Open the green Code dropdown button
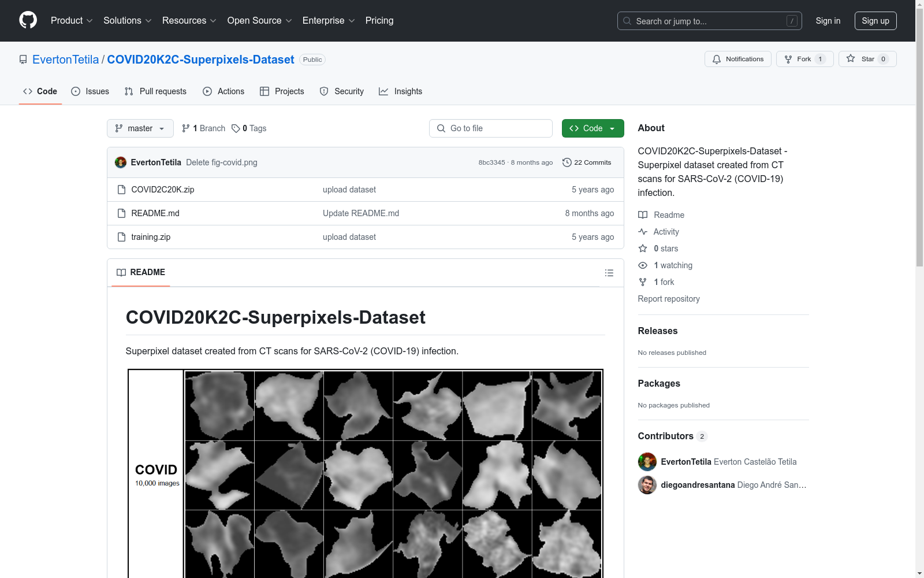This screenshot has width=924, height=578. coord(593,128)
